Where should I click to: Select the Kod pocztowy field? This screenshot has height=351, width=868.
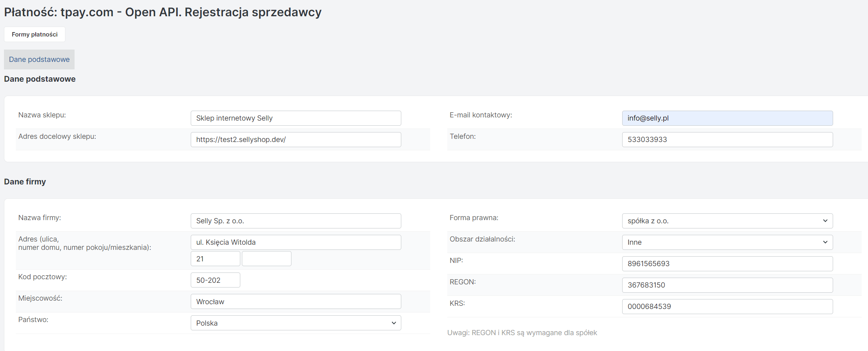coord(215,280)
